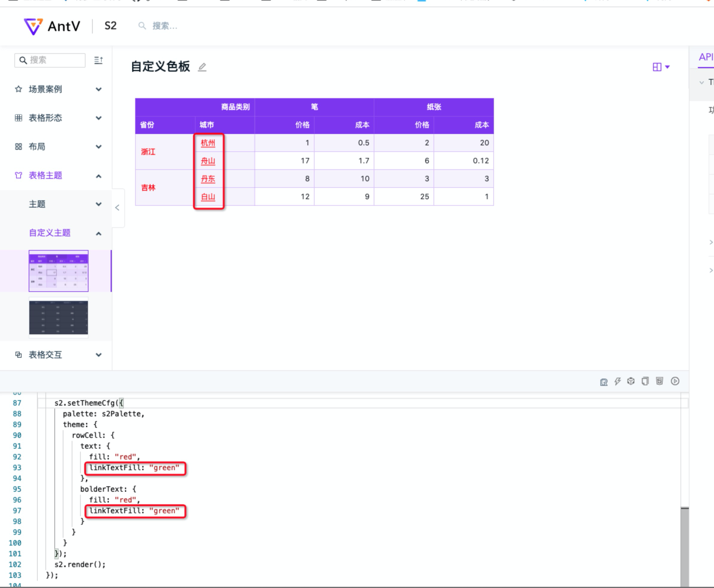Toggle the sidebar menu collapse-all icon
This screenshot has width=714, height=588.
click(98, 60)
